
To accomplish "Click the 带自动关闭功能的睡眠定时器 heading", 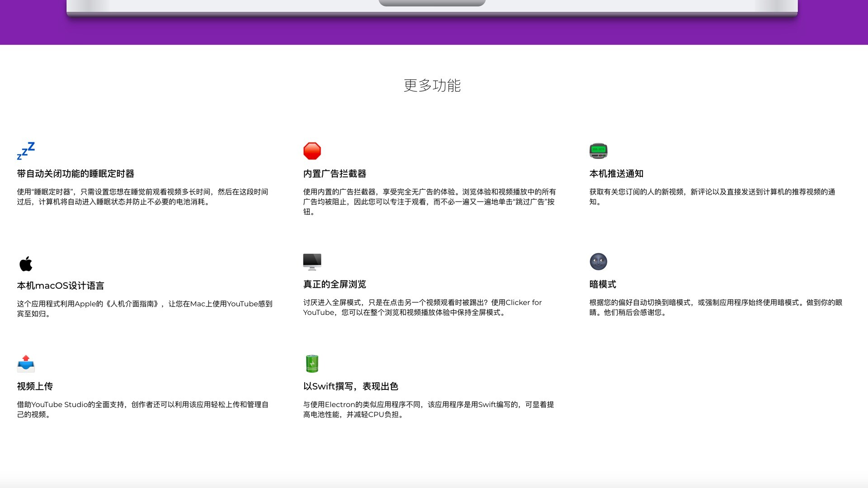I will click(75, 174).
